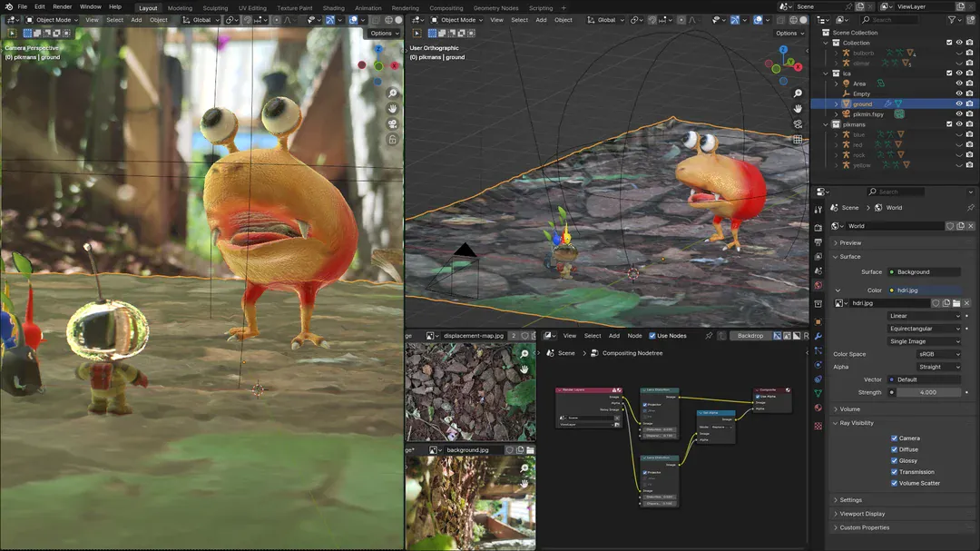The image size is (980, 551).
Task: Click Background surface shader field
Action: (924, 272)
